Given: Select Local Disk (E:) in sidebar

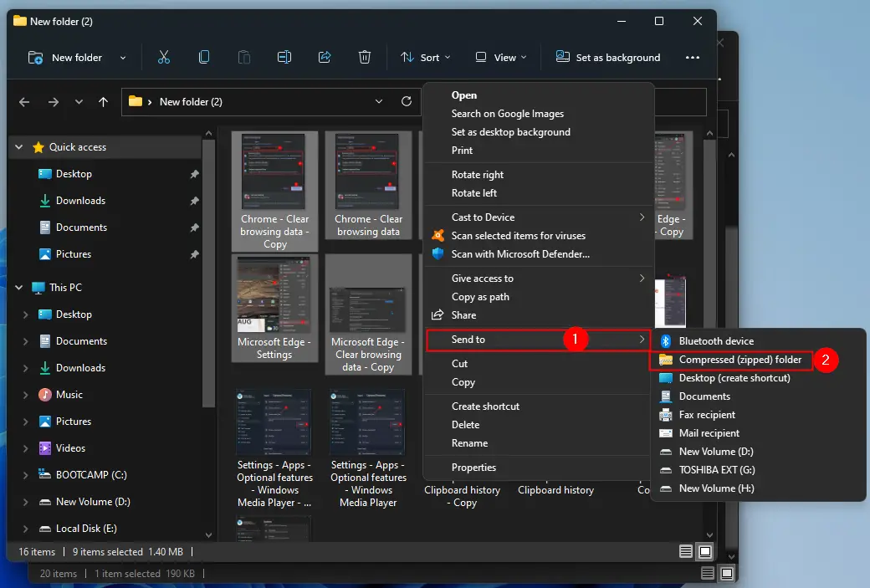Looking at the screenshot, I should (x=86, y=529).
